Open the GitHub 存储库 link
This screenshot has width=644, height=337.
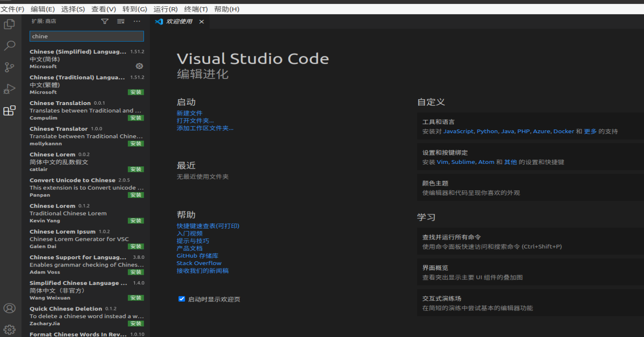point(198,255)
